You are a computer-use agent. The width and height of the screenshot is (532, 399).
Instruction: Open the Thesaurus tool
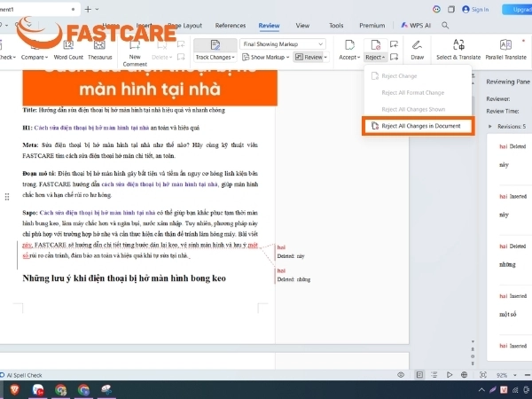click(x=99, y=51)
